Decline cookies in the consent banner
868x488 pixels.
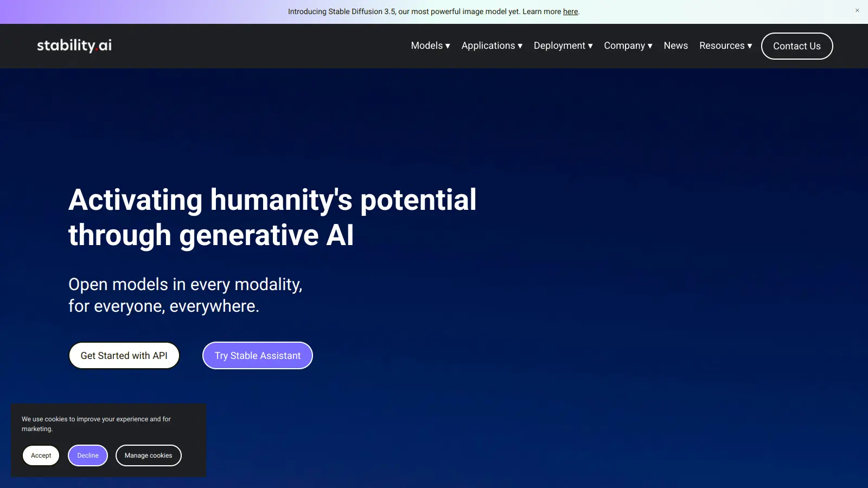87,455
